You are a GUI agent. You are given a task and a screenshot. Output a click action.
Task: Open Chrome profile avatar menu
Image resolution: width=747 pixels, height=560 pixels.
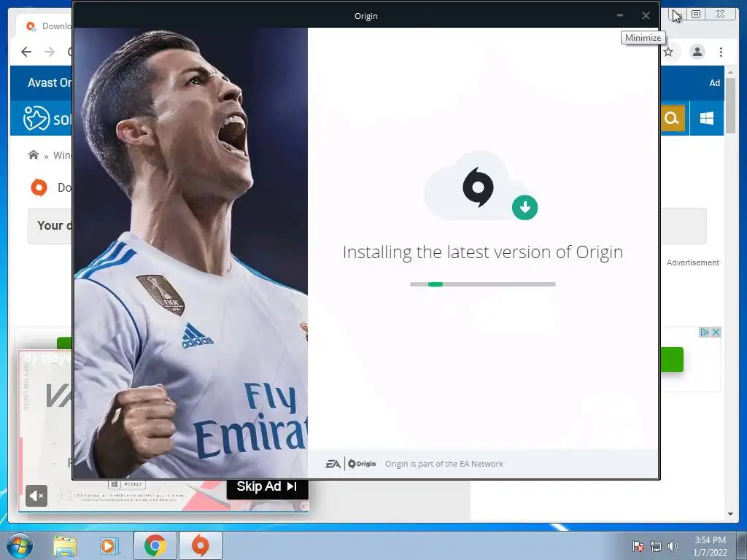pyautogui.click(x=697, y=52)
